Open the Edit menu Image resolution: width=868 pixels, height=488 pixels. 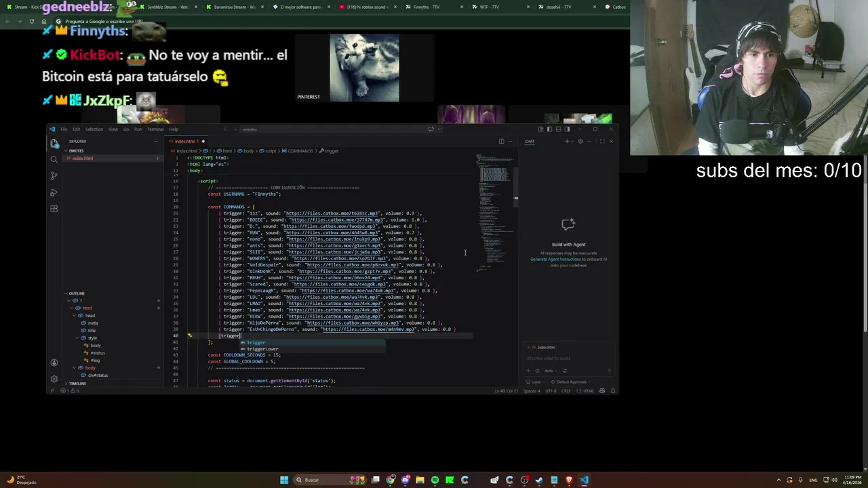76,129
